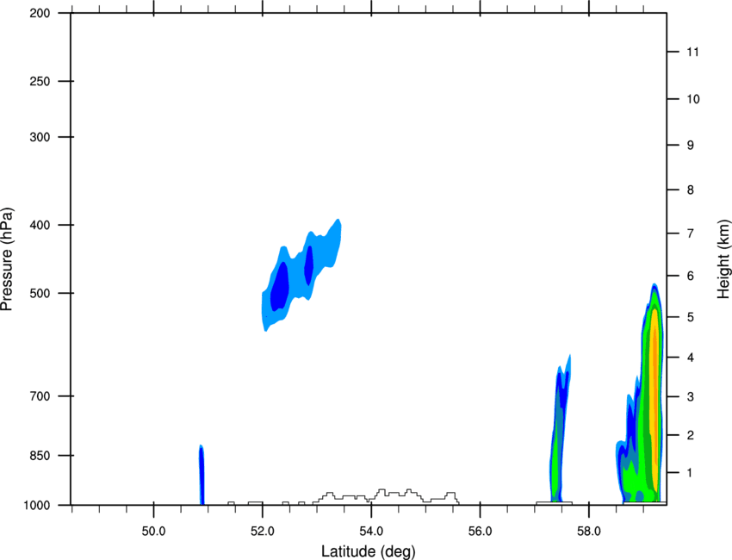The image size is (732, 560).
Task: Click the 11 km height label
Action: click(x=692, y=52)
